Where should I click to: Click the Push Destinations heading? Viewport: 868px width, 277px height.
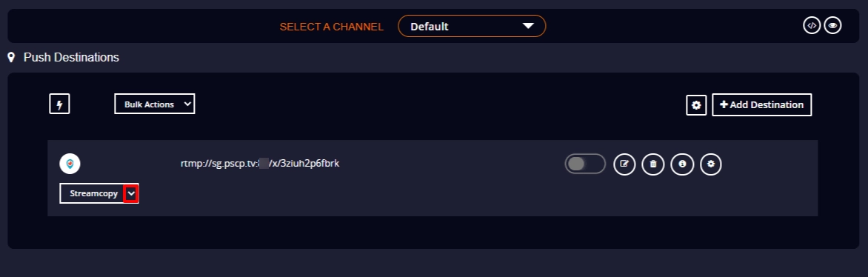71,57
